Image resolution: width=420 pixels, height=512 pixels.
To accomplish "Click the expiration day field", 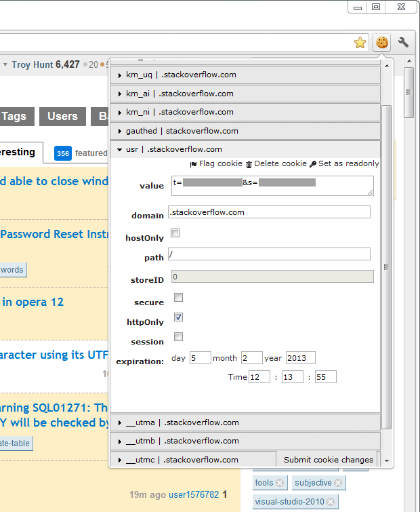I will click(x=201, y=358).
